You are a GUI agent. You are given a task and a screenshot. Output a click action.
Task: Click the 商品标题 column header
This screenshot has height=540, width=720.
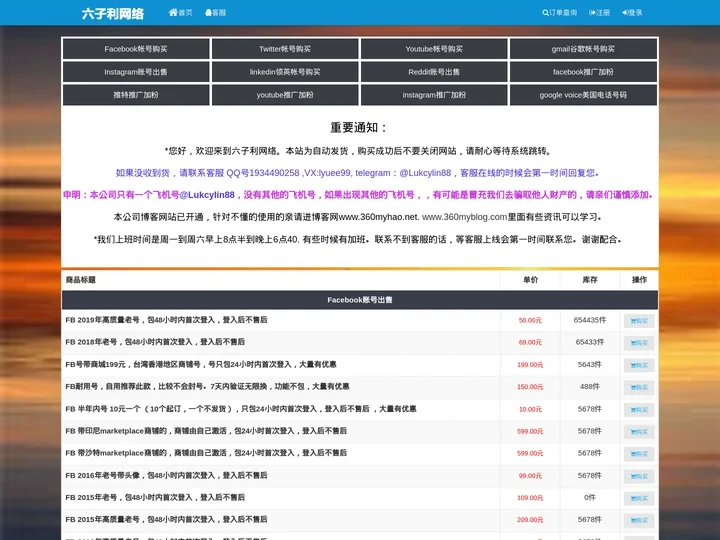click(80, 280)
